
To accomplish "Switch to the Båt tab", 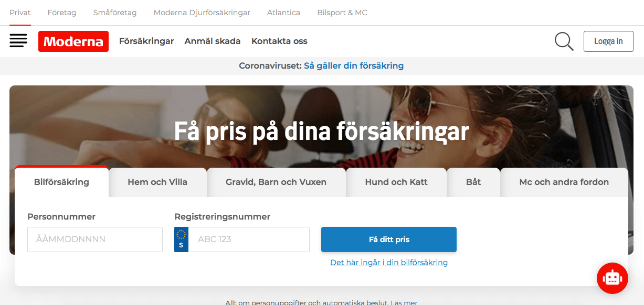I will point(473,182).
